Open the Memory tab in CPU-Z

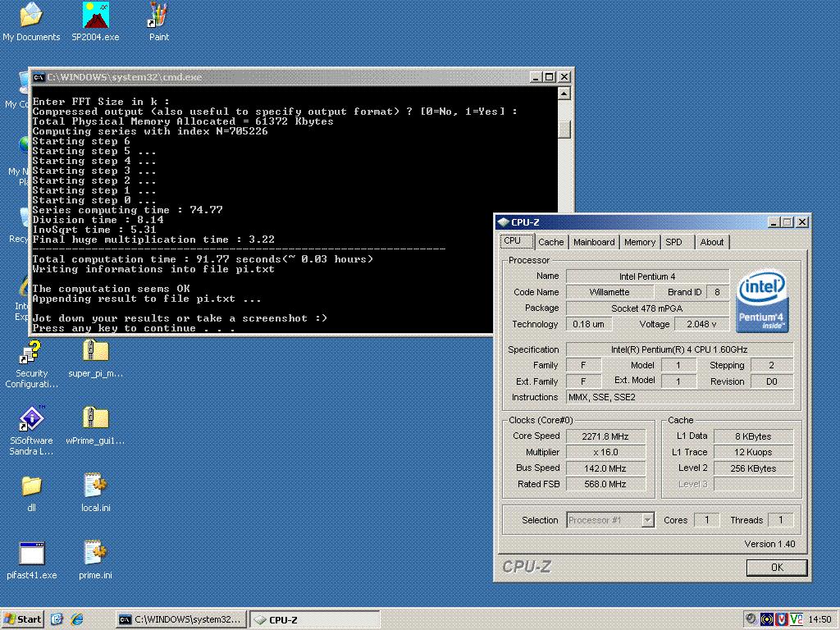pos(640,242)
